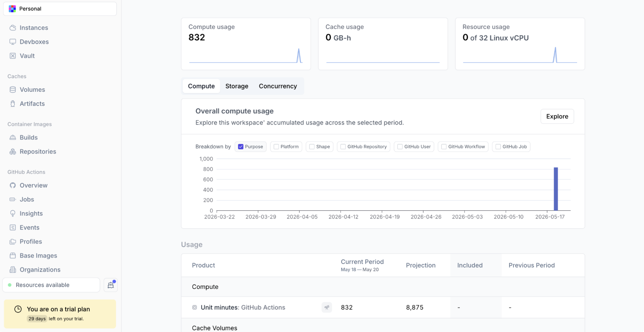This screenshot has width=644, height=332.
Task: Open the trial plan notice
Action: [60, 314]
